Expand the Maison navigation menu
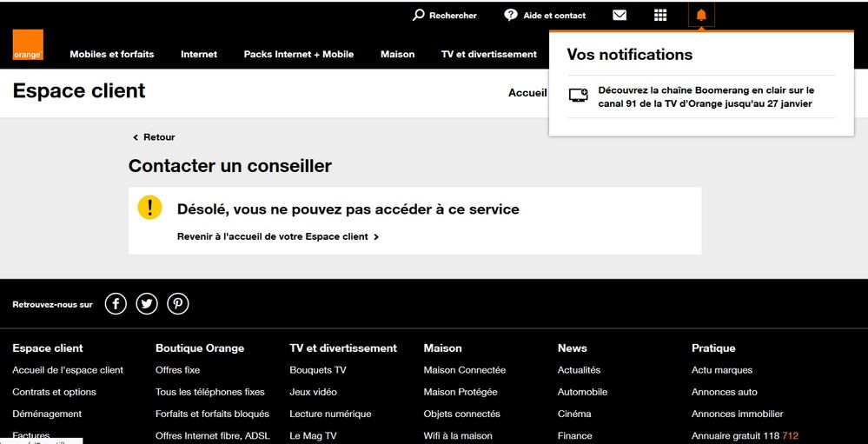 pos(397,54)
